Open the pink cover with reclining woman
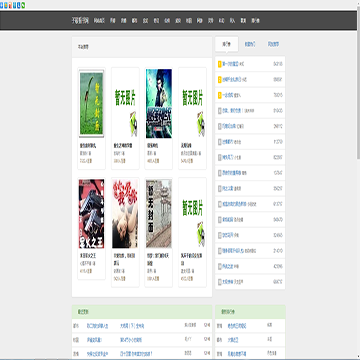This screenshot has width=360, height=360. (125, 214)
